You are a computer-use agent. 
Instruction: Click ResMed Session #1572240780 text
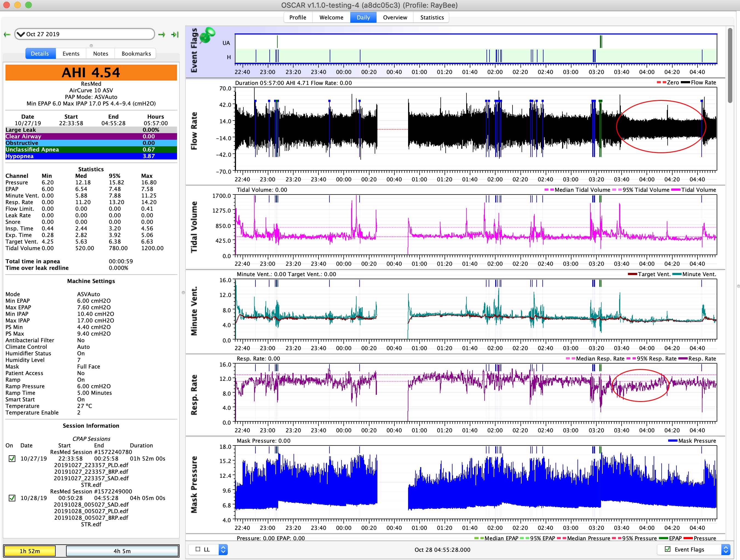click(x=91, y=452)
